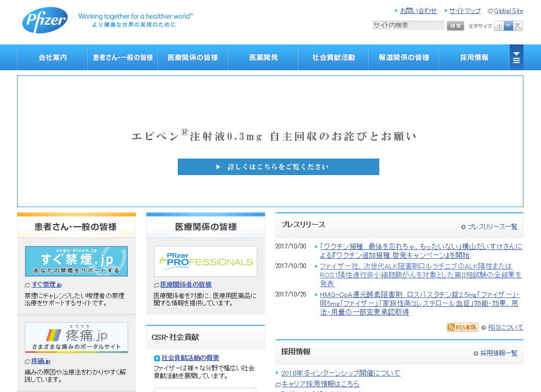The height and width of the screenshot is (392, 541).
Task: Click 詳しくはこちらをご覧ください banner button
Action: tap(279, 167)
